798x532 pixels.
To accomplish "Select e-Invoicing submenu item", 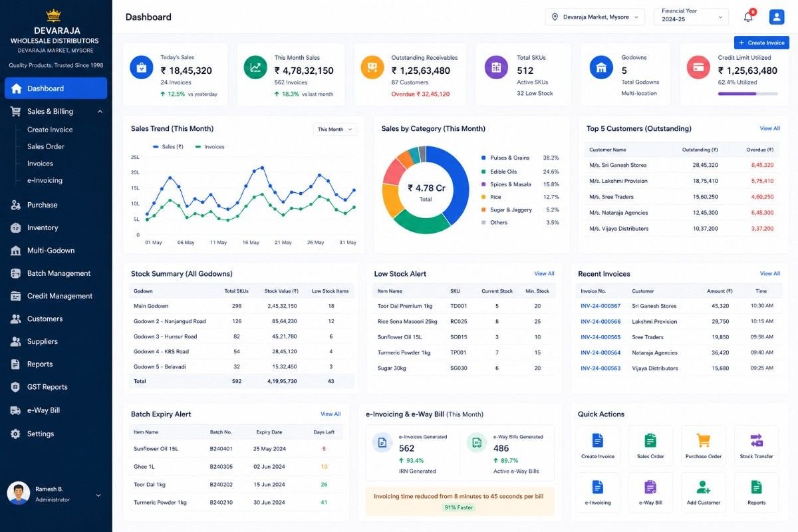I will 45,180.
